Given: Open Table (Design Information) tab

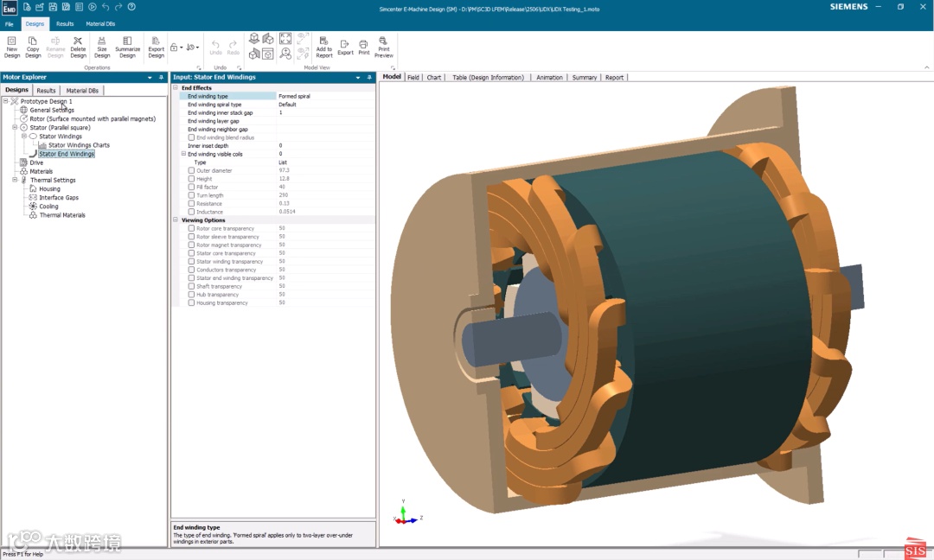Looking at the screenshot, I should click(x=488, y=78).
